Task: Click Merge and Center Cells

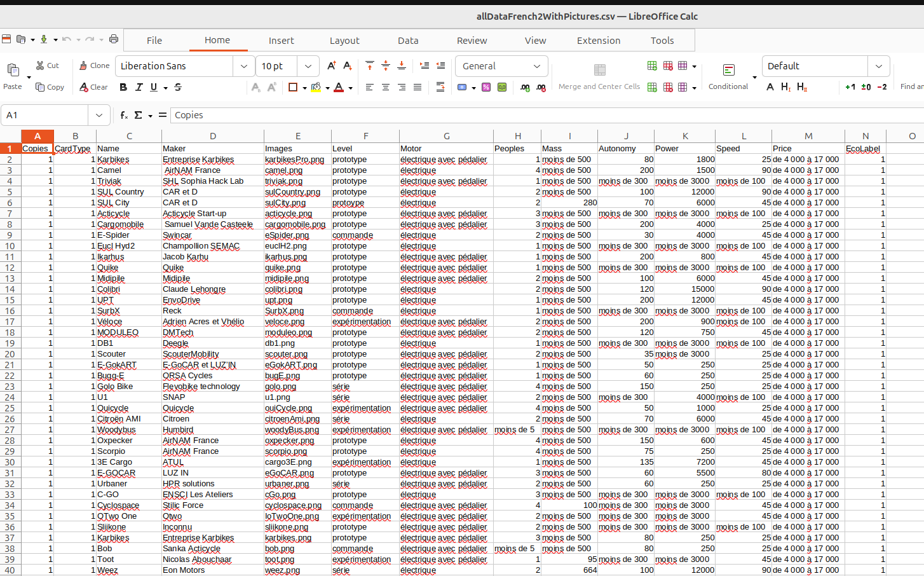Action: [599, 76]
